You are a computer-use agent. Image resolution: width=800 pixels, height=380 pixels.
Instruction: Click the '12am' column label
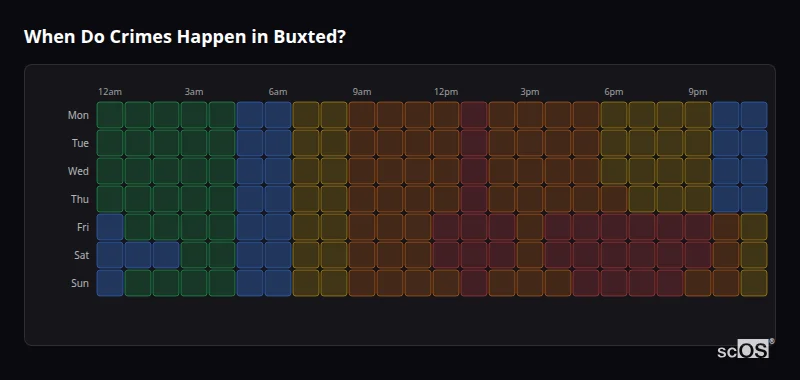tap(110, 92)
